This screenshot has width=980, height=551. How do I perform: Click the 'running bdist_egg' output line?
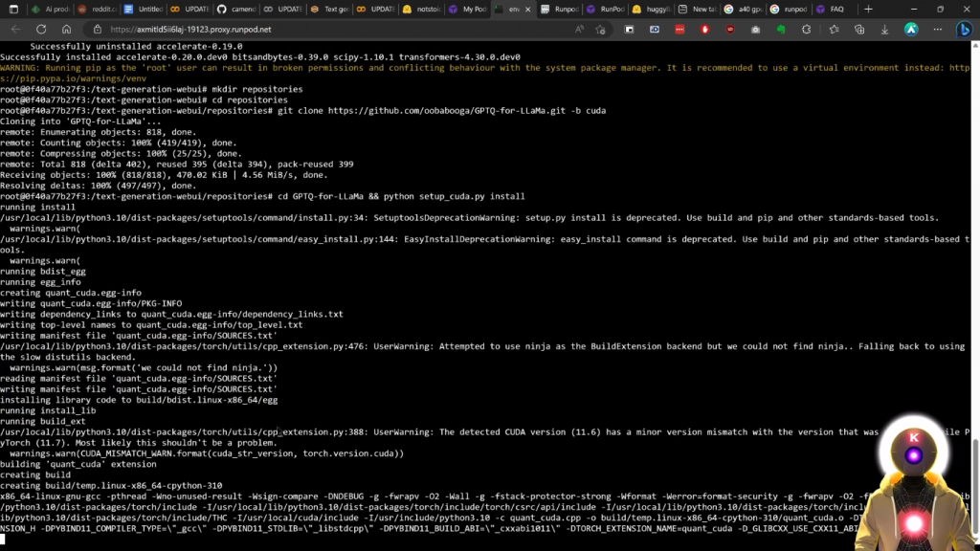(42, 272)
